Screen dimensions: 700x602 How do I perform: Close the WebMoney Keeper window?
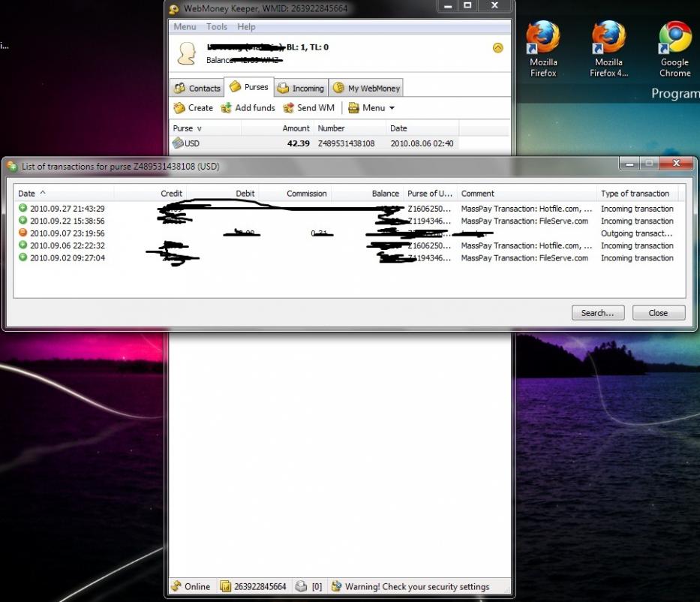[x=494, y=6]
